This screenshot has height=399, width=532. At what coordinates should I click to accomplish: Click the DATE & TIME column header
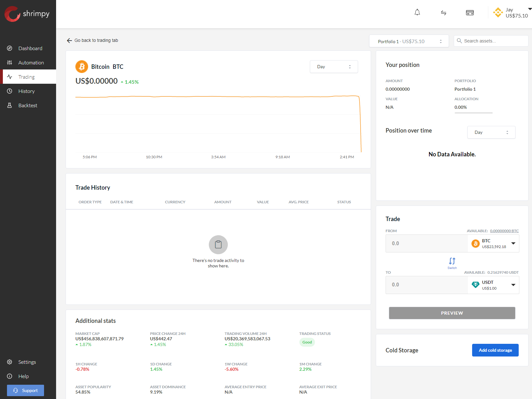point(122,202)
